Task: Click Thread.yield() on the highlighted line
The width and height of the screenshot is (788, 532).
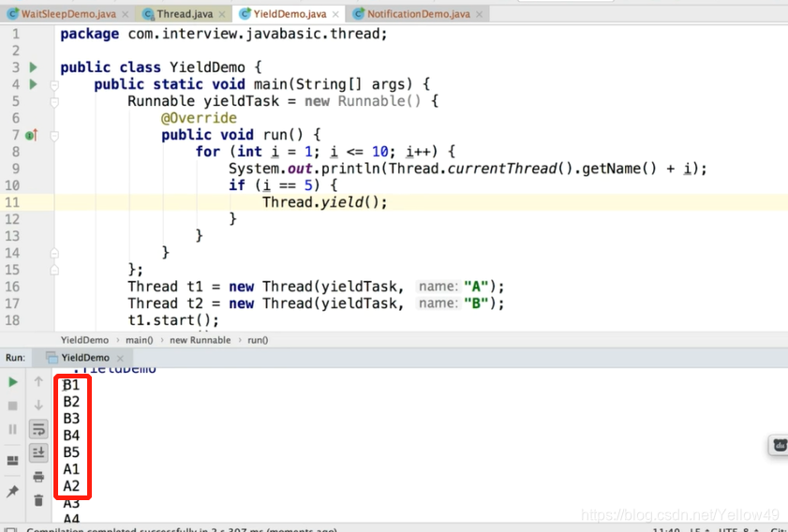Action: tap(324, 202)
